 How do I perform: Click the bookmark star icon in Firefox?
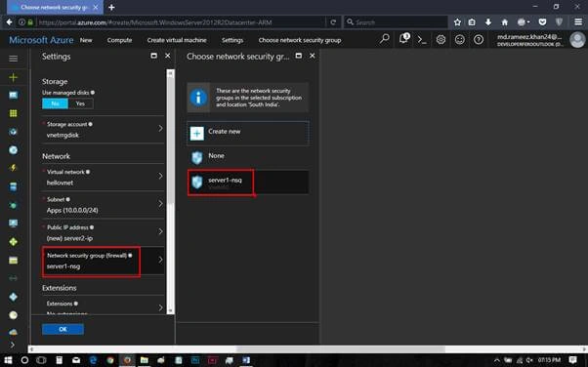[x=457, y=22]
